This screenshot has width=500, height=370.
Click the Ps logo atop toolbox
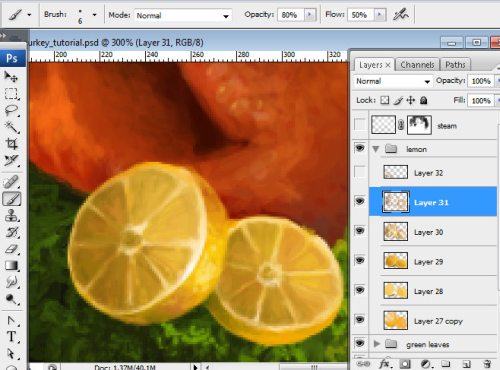click(12, 58)
